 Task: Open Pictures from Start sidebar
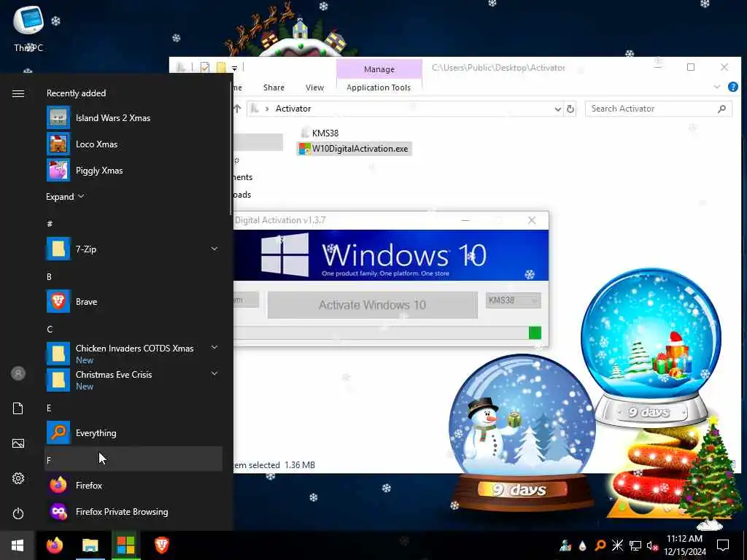18,443
